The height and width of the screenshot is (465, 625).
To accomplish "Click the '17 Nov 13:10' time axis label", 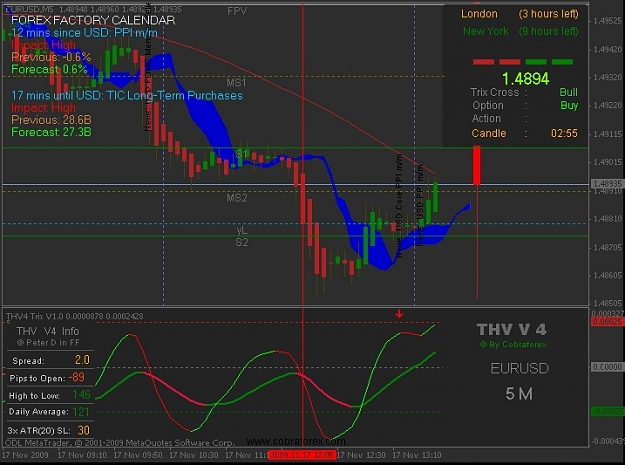I will [x=417, y=455].
